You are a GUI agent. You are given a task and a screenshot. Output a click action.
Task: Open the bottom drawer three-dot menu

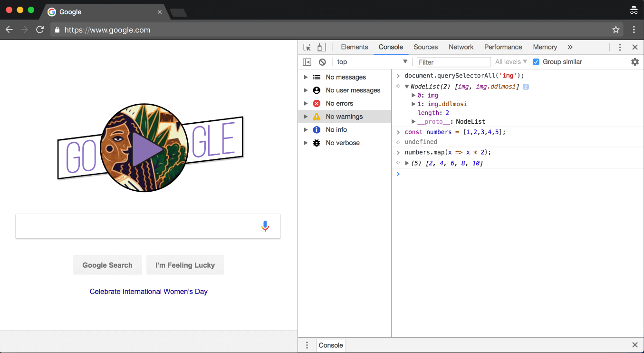click(x=307, y=345)
